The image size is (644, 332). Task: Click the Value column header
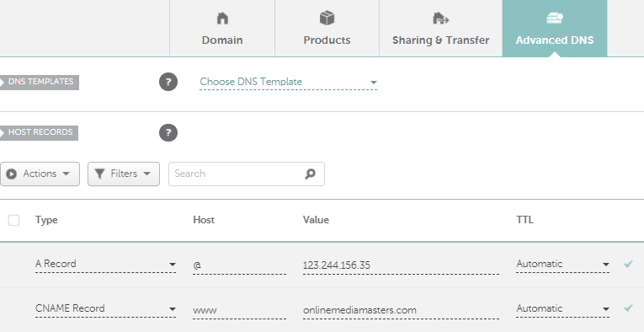click(316, 220)
